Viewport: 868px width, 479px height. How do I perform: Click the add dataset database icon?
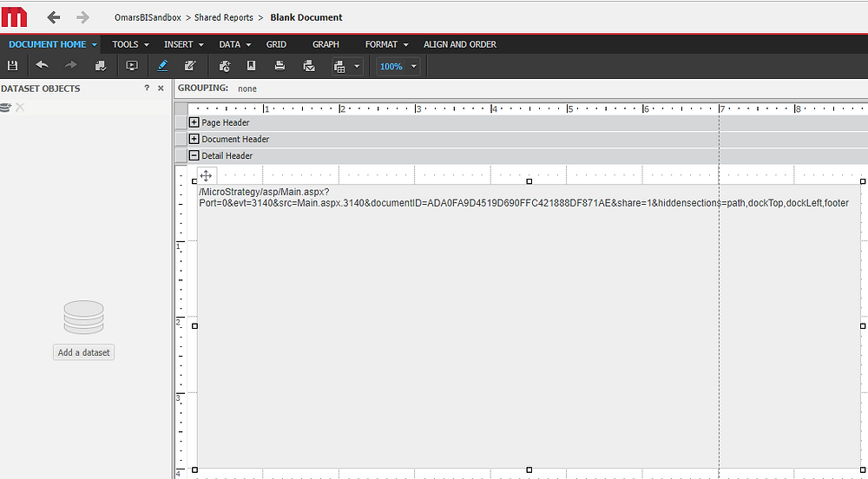(x=5, y=108)
